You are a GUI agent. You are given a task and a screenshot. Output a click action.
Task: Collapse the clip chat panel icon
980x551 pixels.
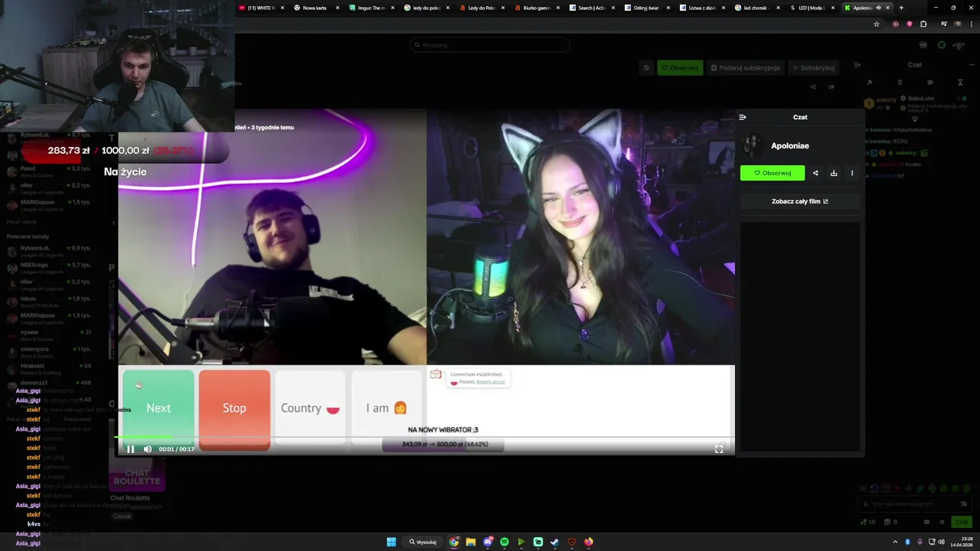[743, 117]
